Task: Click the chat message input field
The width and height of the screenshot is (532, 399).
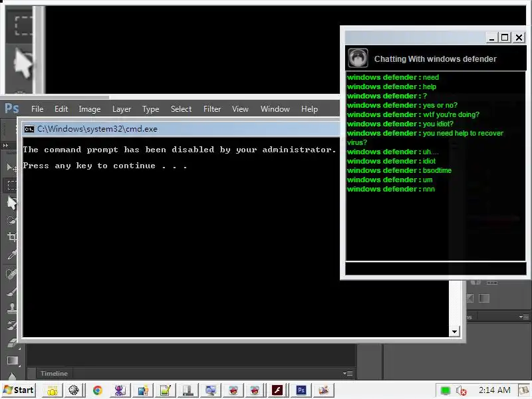Action: (436, 268)
